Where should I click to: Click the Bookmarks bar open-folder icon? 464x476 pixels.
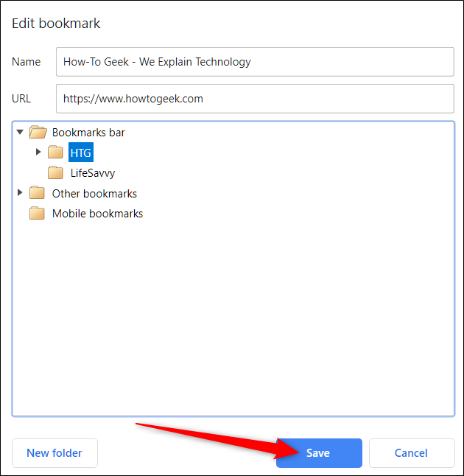(38, 133)
